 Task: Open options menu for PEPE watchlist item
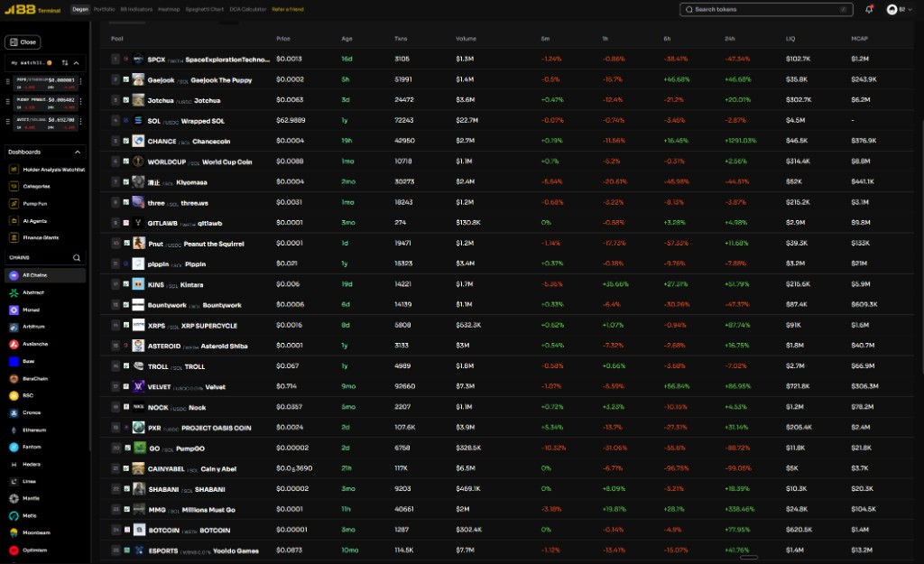pyautogui.click(x=80, y=81)
